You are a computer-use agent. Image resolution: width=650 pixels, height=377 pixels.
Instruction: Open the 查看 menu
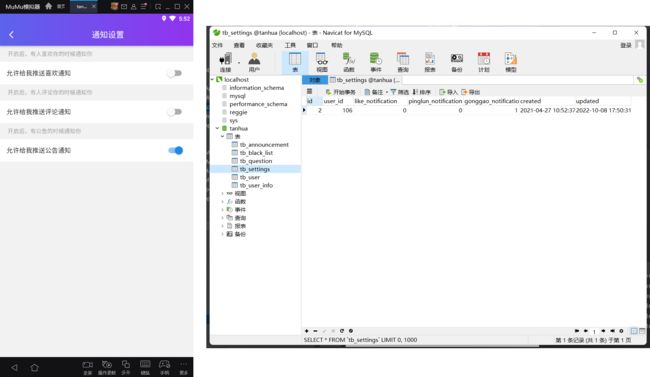(239, 45)
